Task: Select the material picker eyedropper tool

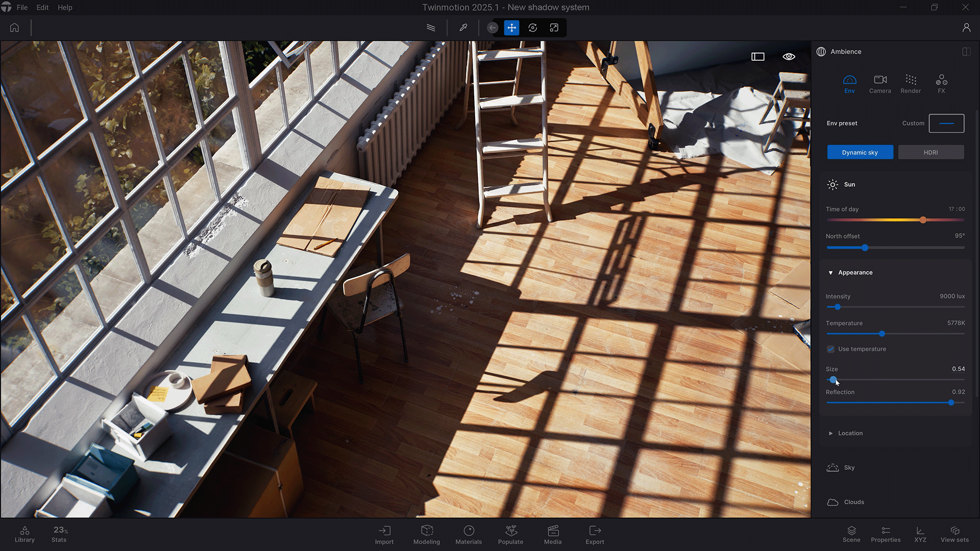Action: point(463,28)
